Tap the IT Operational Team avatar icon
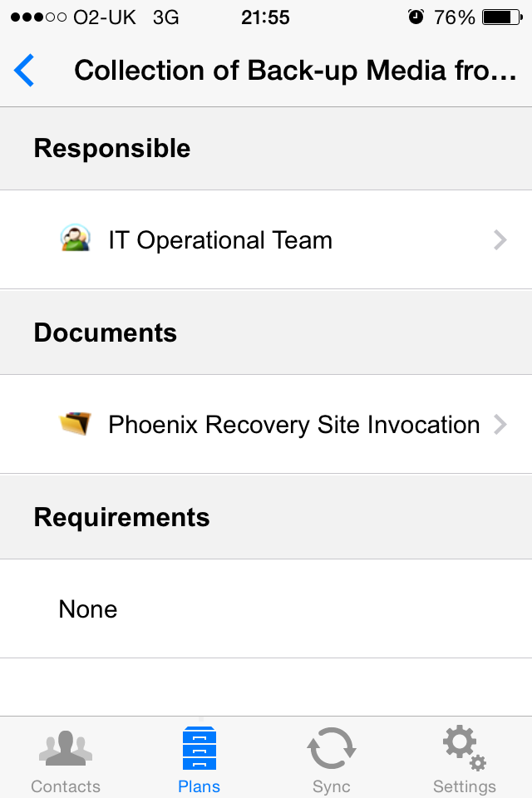This screenshot has width=532, height=798. pos(76,238)
